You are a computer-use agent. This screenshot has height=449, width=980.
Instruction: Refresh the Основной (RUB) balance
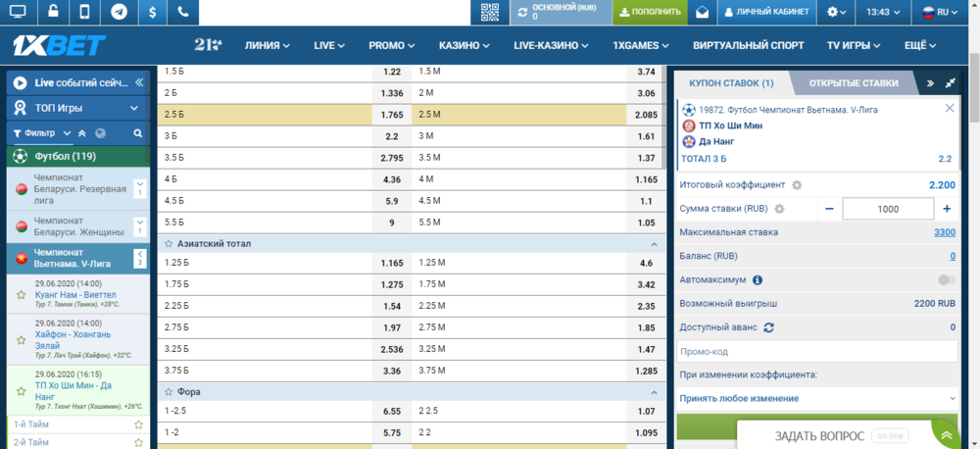(x=522, y=12)
